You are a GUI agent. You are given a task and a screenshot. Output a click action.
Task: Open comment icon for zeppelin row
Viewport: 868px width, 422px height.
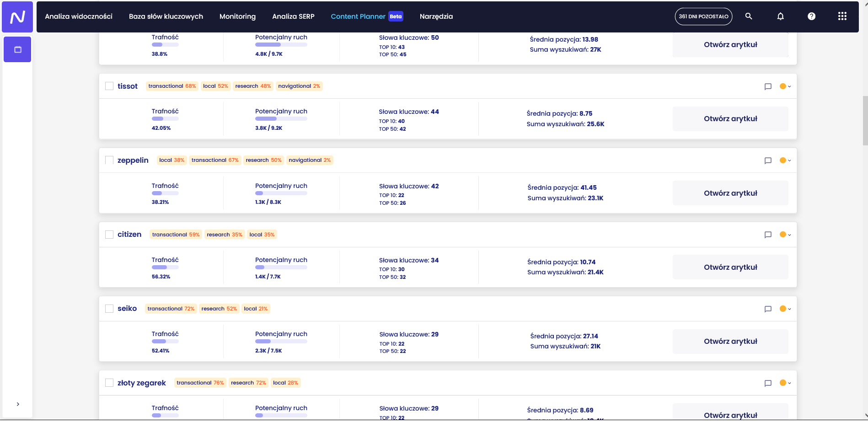(768, 160)
